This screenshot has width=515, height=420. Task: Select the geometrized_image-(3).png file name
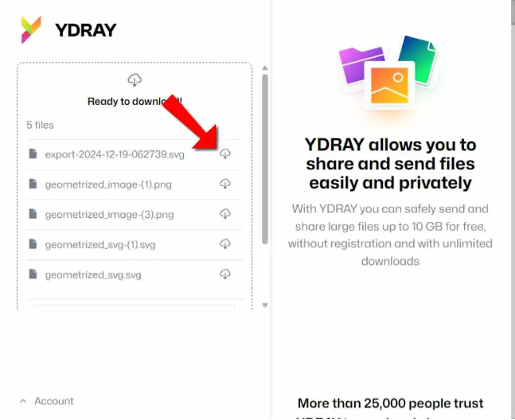[109, 214]
